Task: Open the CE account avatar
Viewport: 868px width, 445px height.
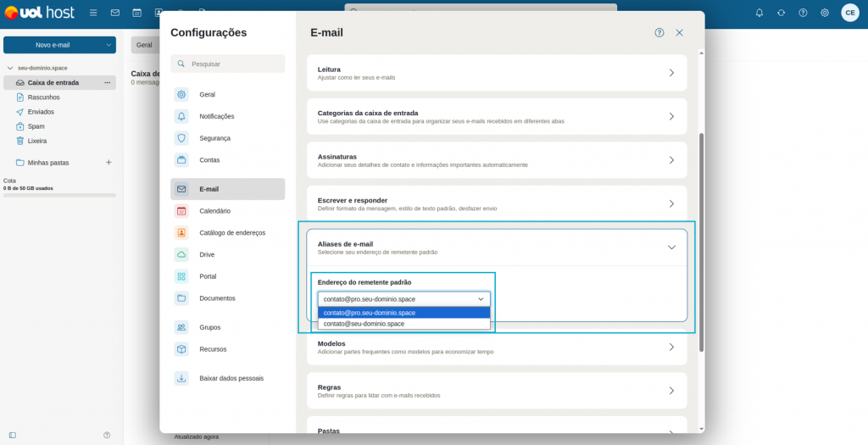Action: click(x=850, y=12)
